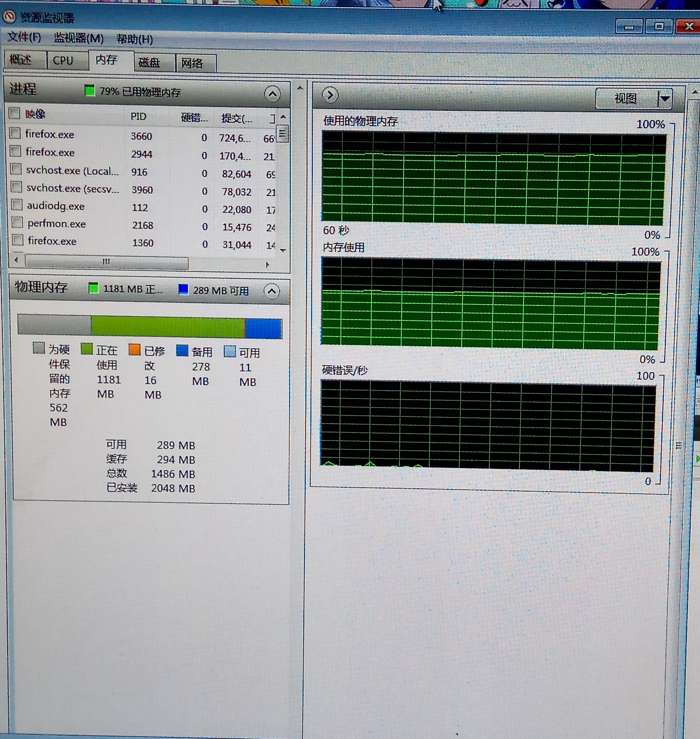This screenshot has height=739, width=700.
Task: Click the graph pane collapse arrow button
Action: tap(330, 95)
